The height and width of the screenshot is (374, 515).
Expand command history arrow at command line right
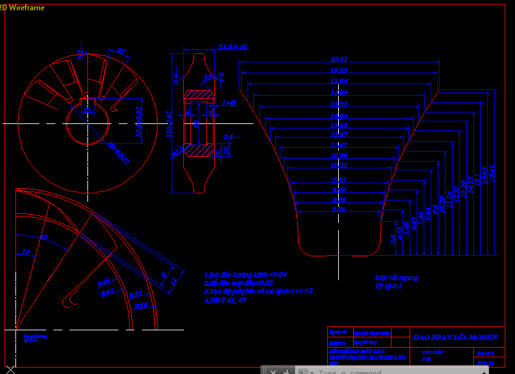click(484, 372)
